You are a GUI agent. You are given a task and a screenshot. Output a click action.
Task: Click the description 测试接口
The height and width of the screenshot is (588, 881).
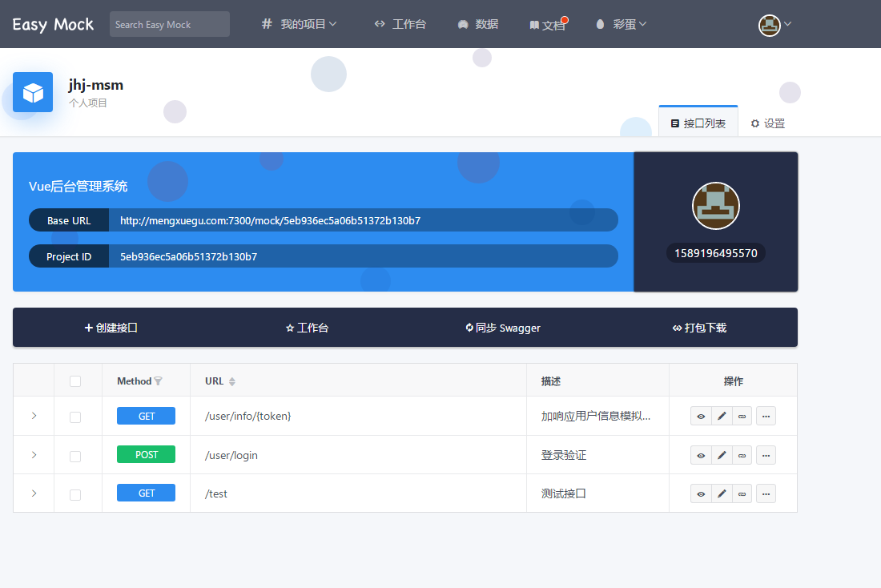564,493
